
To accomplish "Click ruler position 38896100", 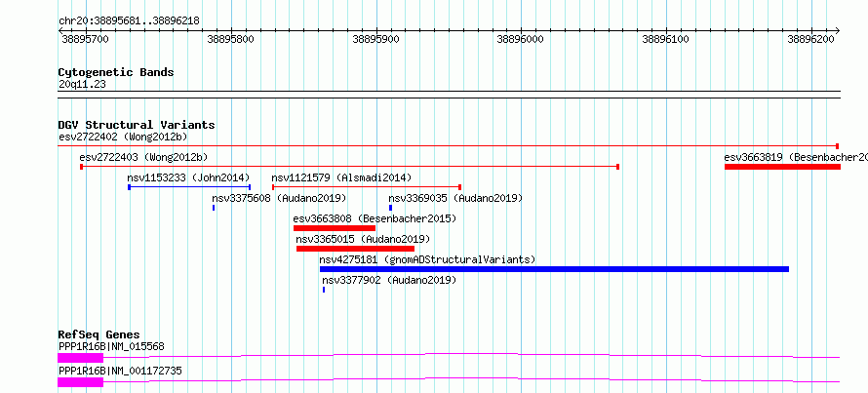I will [x=665, y=39].
